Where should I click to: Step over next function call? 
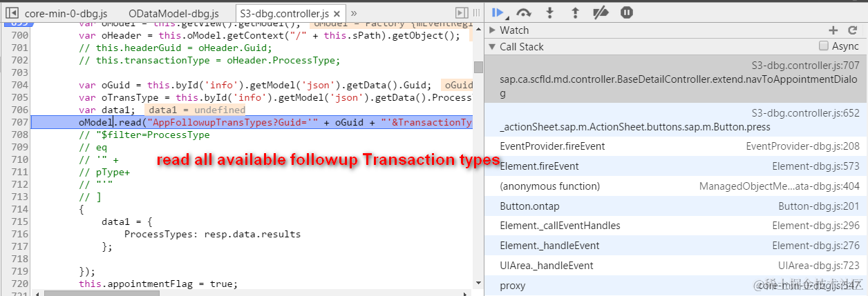pyautogui.click(x=524, y=12)
